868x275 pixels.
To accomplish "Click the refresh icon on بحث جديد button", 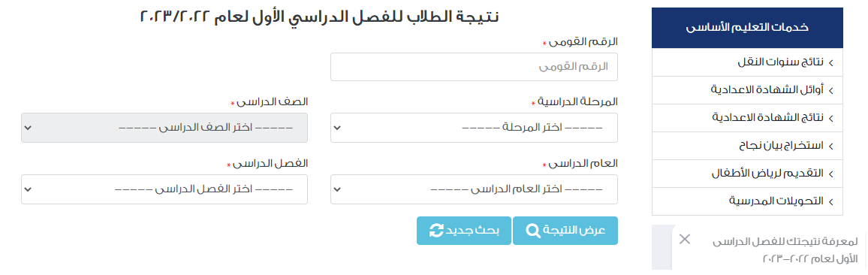I will 437,231.
